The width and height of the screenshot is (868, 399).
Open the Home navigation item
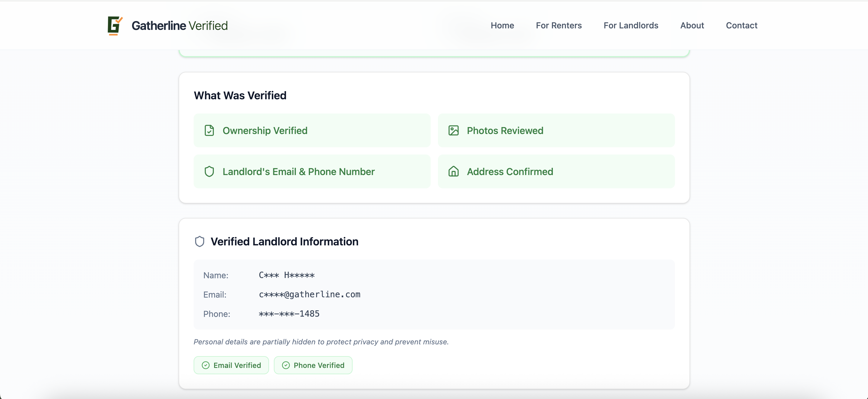click(502, 25)
